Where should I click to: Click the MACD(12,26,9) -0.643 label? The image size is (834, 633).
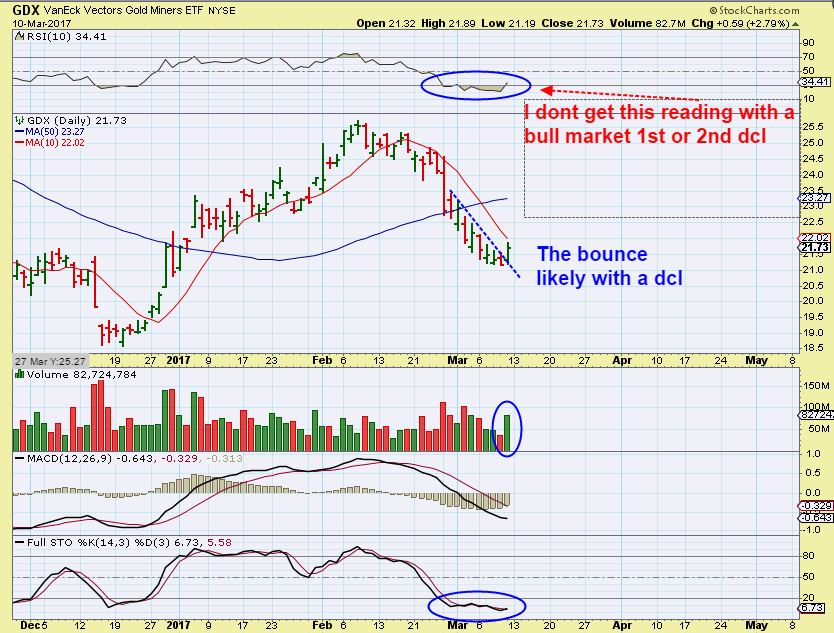pos(90,459)
